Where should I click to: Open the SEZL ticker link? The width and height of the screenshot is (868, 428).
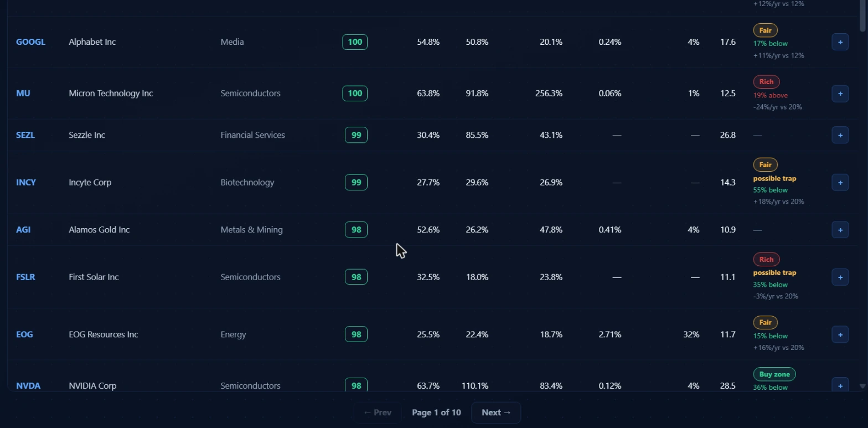(x=25, y=135)
